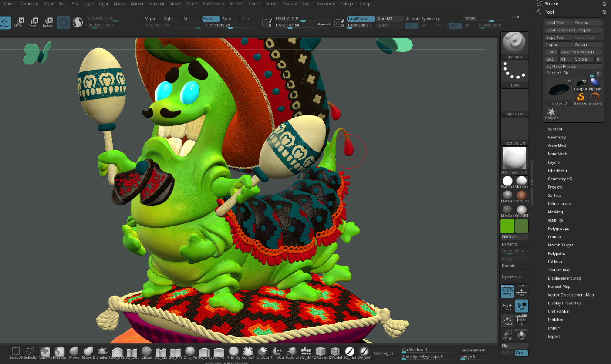The height and width of the screenshot is (364, 611).
Task: Open the Polypaint section
Action: 556,253
